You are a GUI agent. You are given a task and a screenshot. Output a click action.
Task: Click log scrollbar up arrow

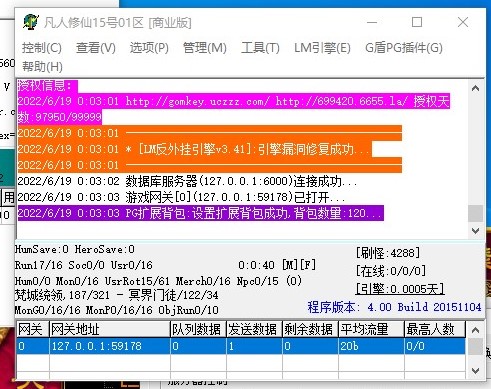click(476, 88)
